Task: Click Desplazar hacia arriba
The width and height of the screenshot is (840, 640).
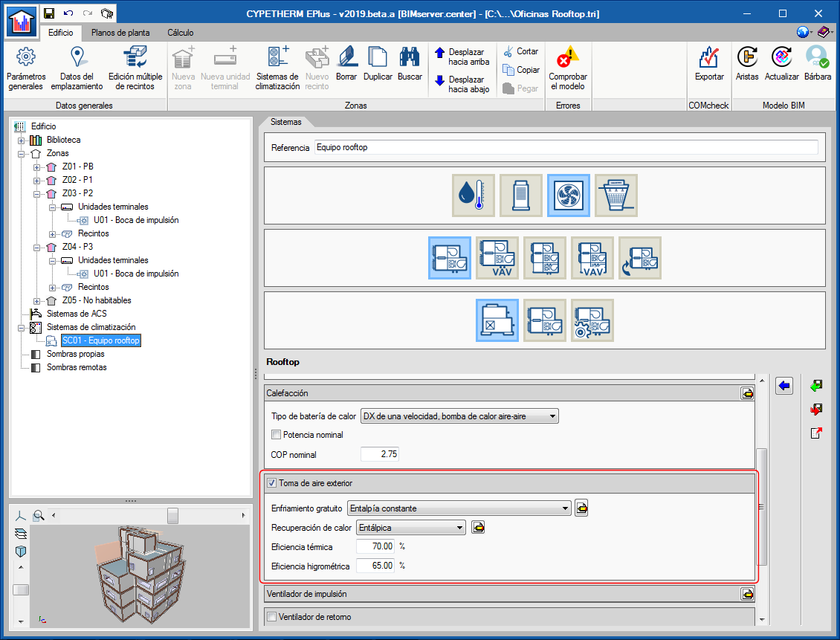Action: [x=462, y=56]
